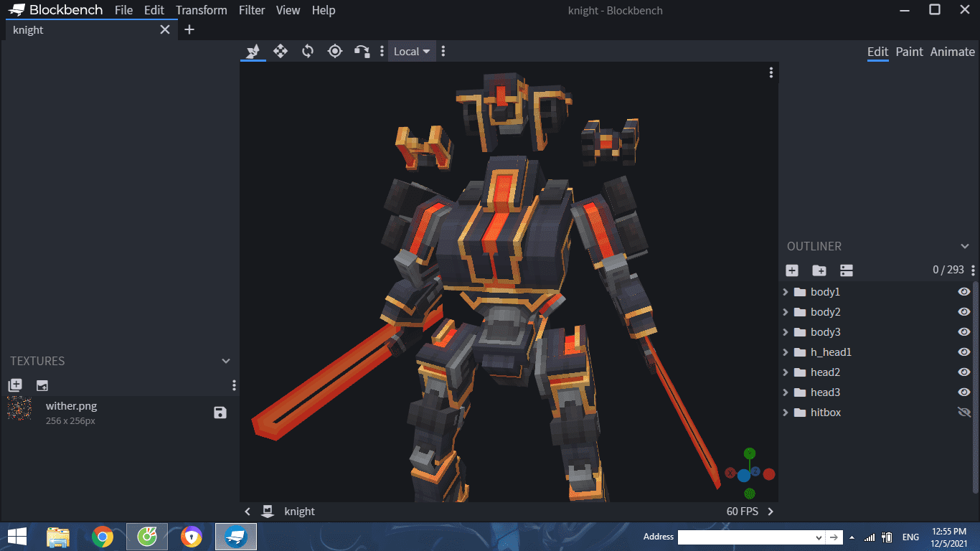This screenshot has width=980, height=551.
Task: Expand the body2 group in Outliner
Action: point(786,312)
